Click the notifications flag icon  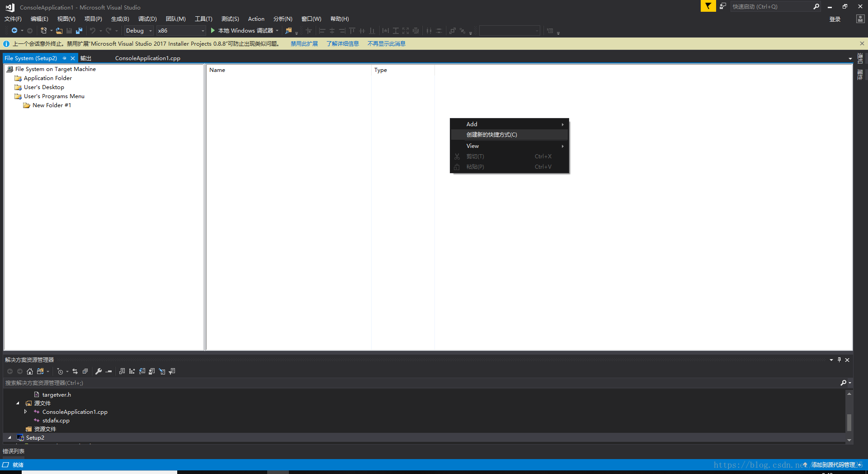tap(708, 6)
